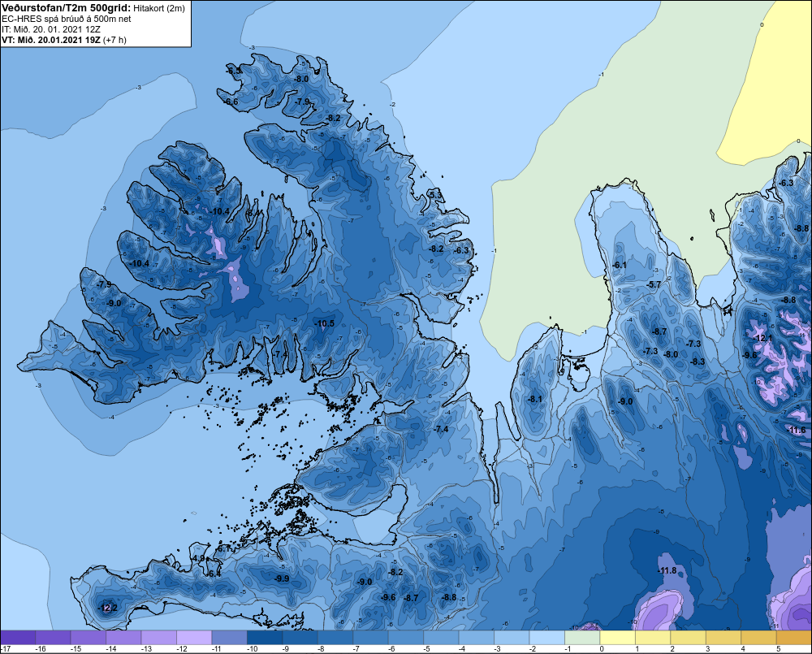Click the legend swatch between -8 and -7

[x=335, y=638]
